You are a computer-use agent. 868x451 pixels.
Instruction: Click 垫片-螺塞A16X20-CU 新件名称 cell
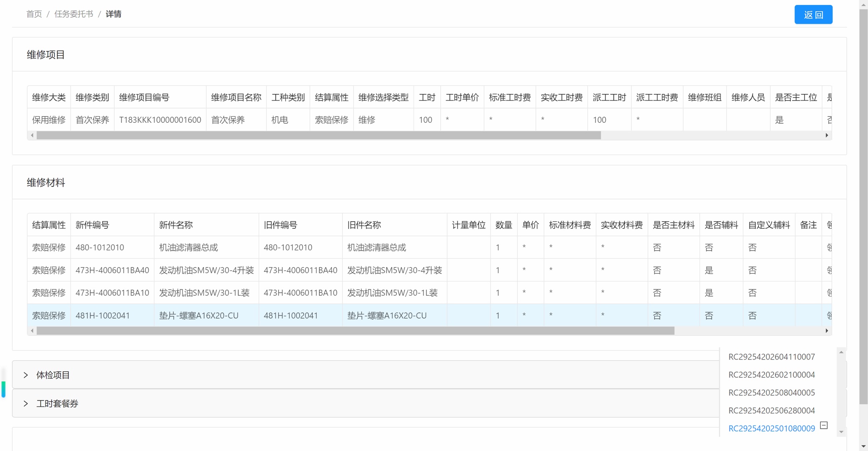pyautogui.click(x=207, y=316)
